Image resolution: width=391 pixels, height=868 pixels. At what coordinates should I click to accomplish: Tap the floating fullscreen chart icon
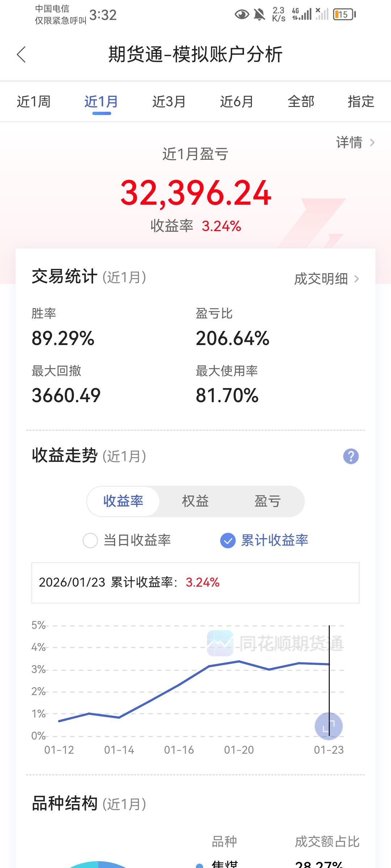(328, 726)
